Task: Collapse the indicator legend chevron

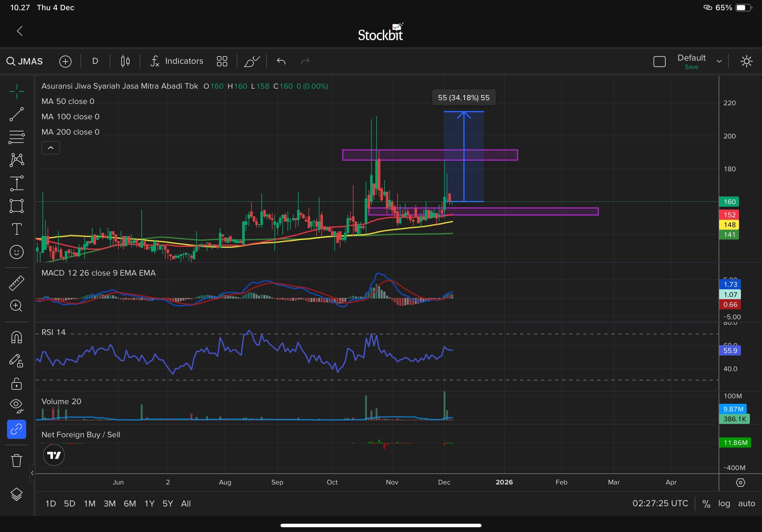Action: (50, 148)
